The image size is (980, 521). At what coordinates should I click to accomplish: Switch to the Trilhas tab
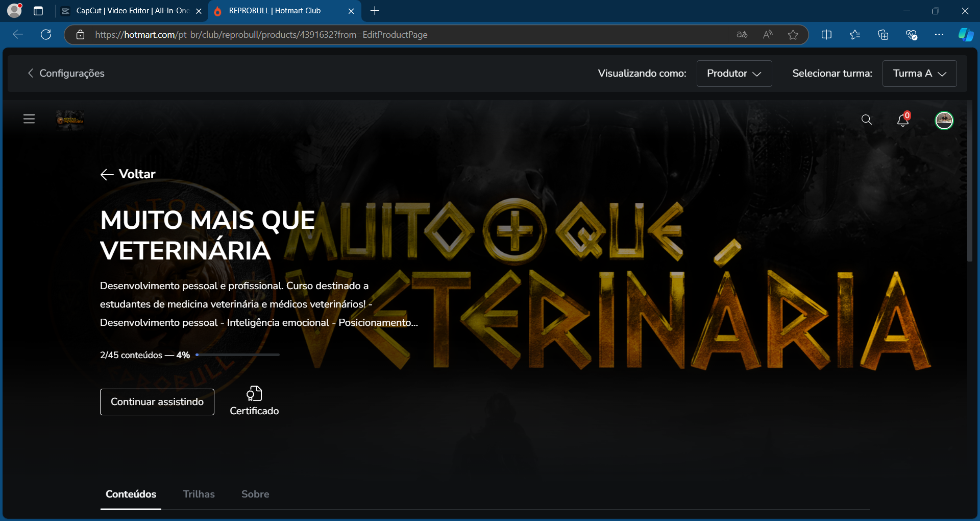[x=199, y=494]
